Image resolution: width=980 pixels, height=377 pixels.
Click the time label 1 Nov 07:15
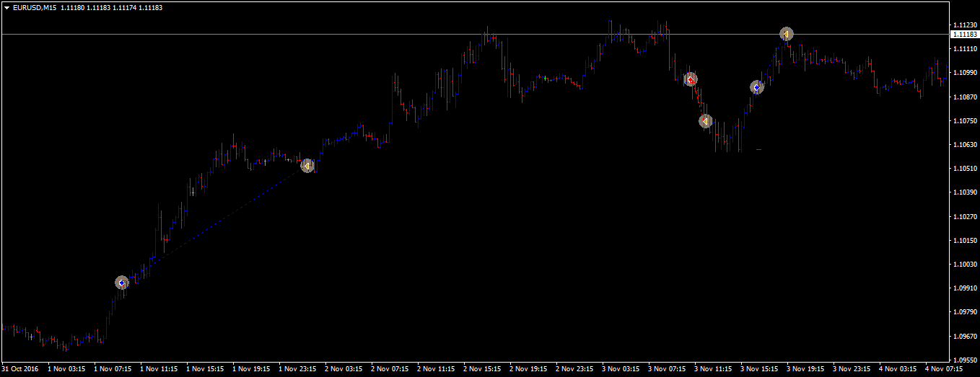click(113, 369)
